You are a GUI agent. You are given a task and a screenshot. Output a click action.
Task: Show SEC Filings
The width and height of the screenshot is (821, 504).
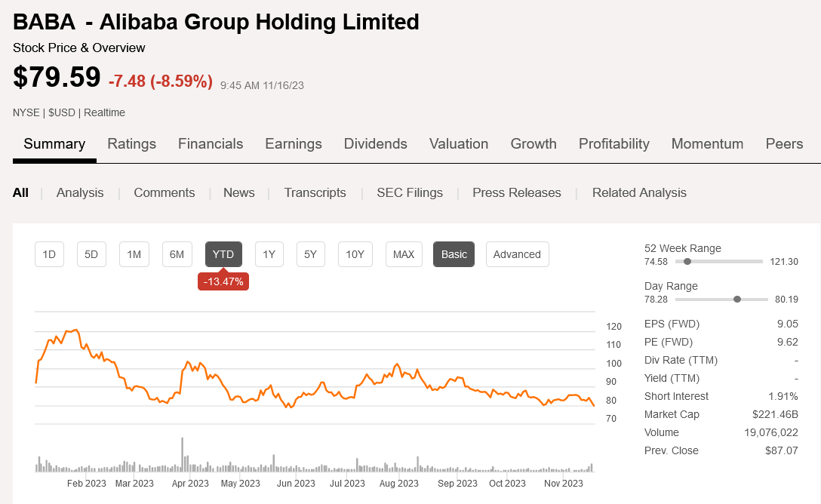pos(410,192)
